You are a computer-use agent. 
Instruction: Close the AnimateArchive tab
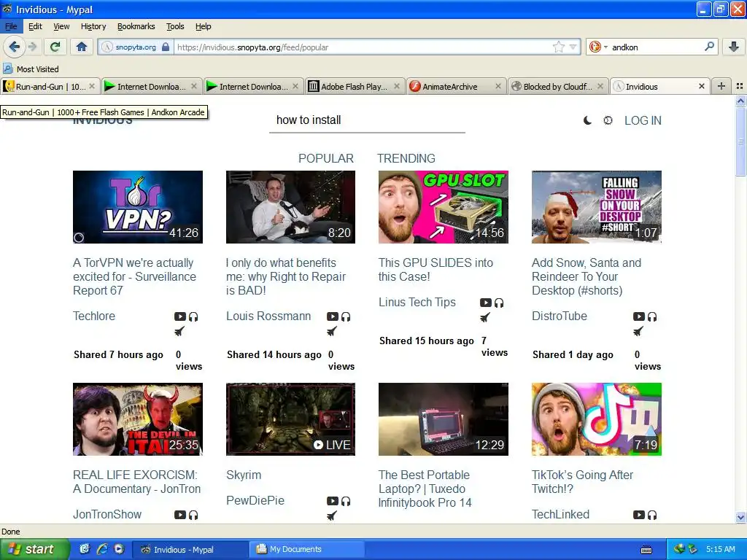tap(498, 86)
